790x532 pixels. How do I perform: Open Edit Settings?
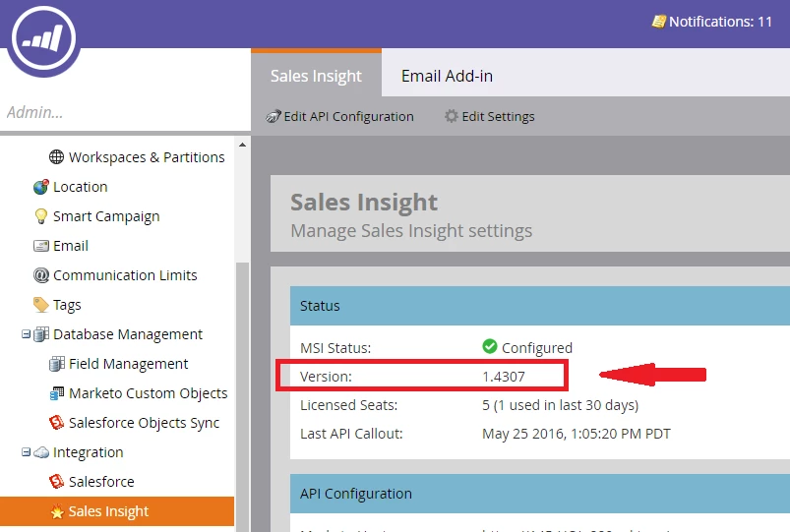tap(489, 116)
